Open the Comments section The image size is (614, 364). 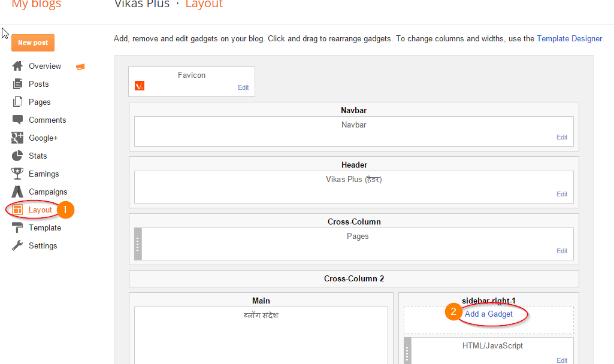(x=47, y=120)
